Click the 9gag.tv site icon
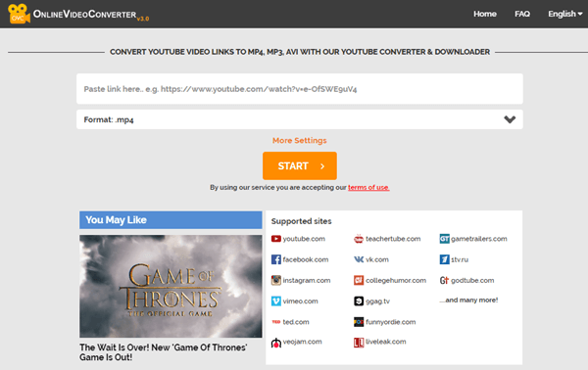The image size is (588, 370). pos(359,301)
